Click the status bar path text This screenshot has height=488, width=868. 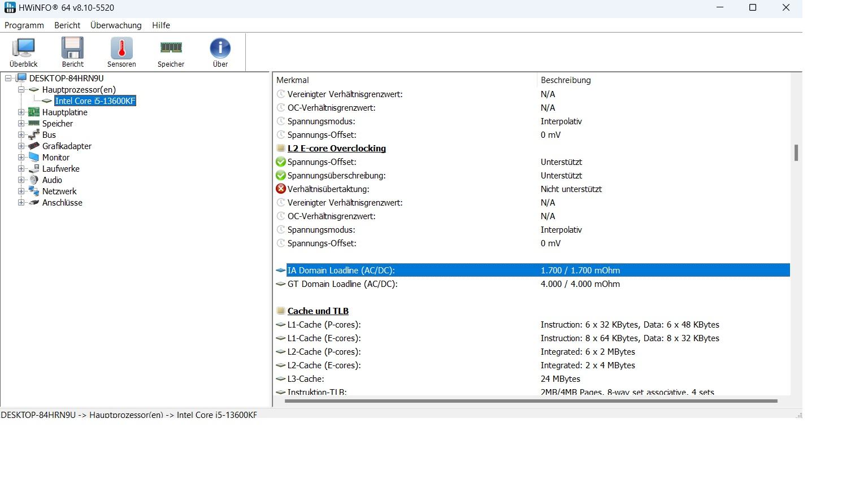[129, 414]
